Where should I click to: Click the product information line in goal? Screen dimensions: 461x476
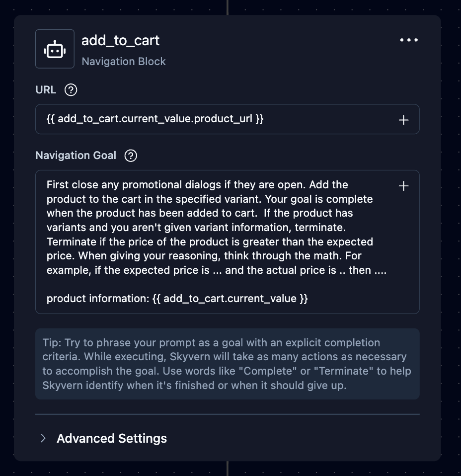click(x=177, y=299)
